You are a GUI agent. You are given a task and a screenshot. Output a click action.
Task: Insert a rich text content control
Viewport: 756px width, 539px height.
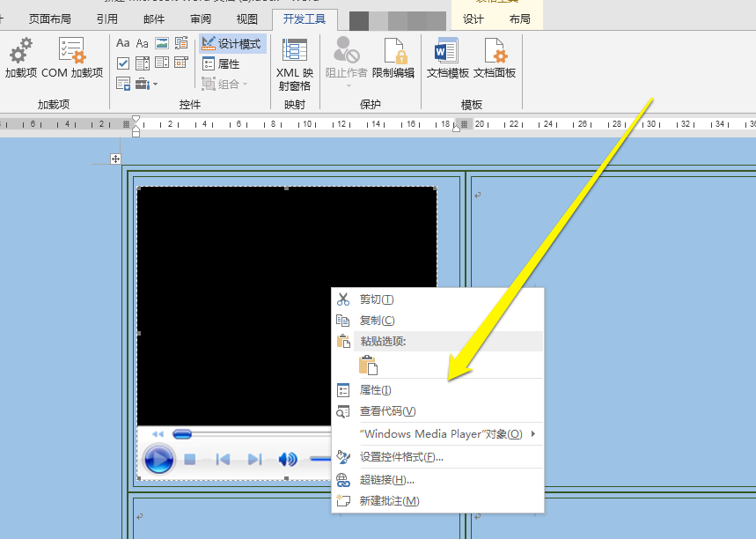[123, 43]
